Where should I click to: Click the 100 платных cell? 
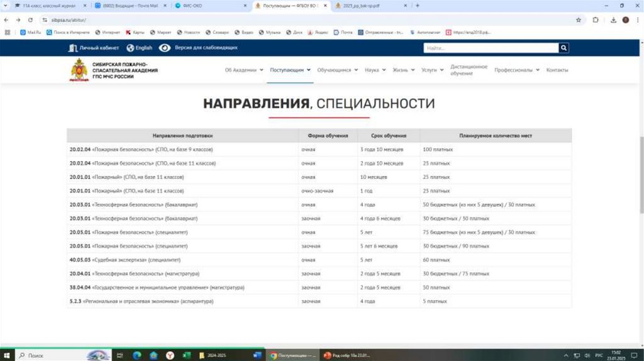point(496,150)
